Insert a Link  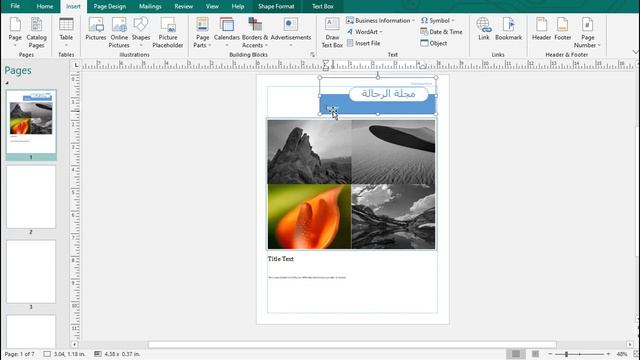(x=484, y=29)
